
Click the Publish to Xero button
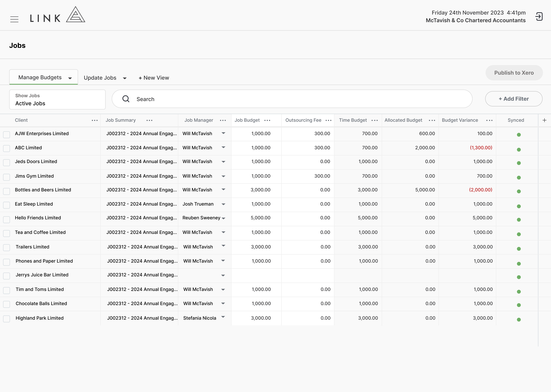(514, 73)
